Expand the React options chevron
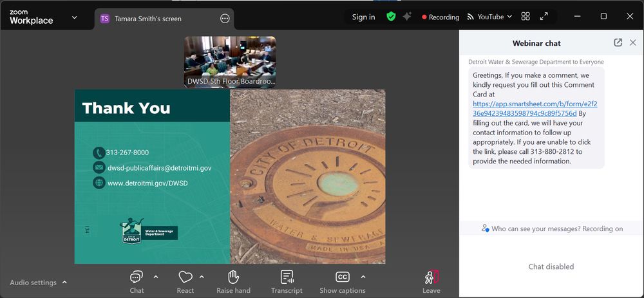The width and height of the screenshot is (644, 298). [202, 277]
